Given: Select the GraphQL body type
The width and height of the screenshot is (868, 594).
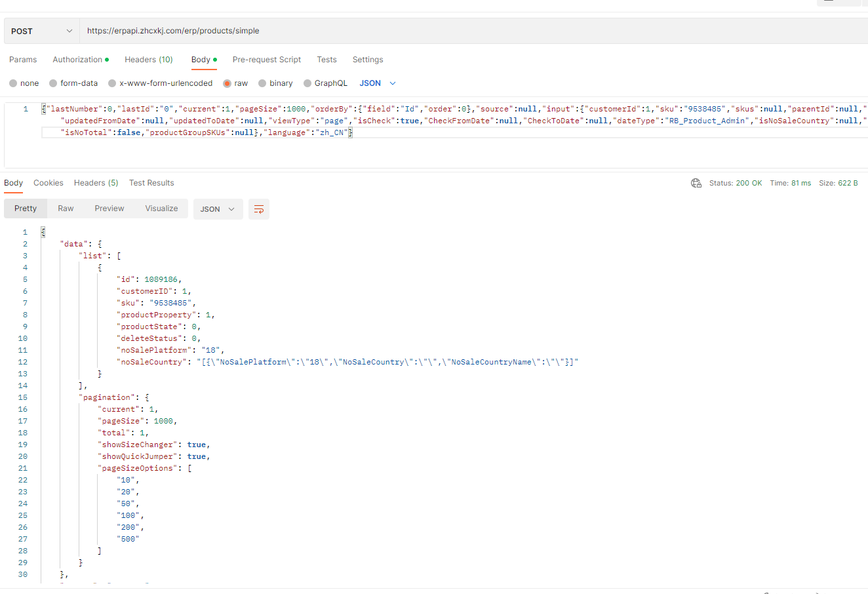Looking at the screenshot, I should pos(326,83).
